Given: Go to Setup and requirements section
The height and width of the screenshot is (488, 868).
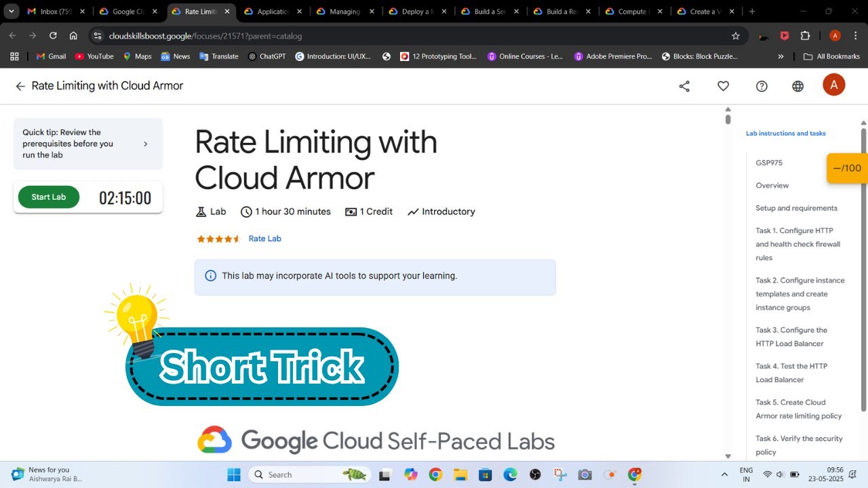Looking at the screenshot, I should pos(797,208).
